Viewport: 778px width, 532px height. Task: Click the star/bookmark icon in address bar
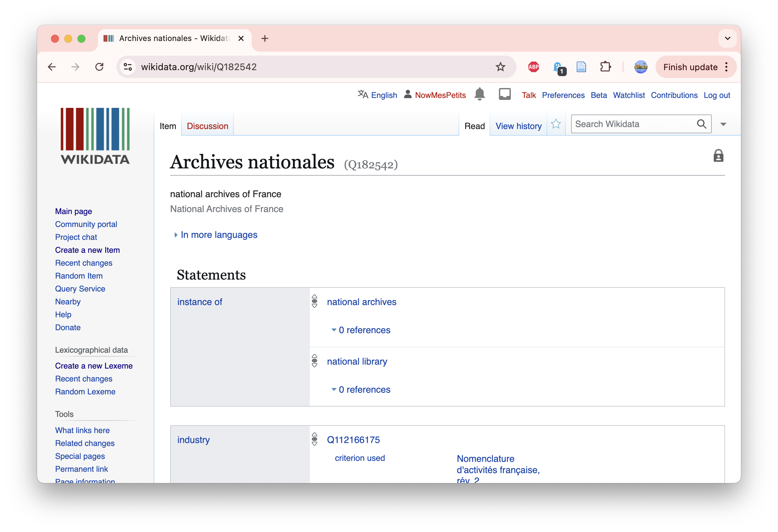(501, 66)
